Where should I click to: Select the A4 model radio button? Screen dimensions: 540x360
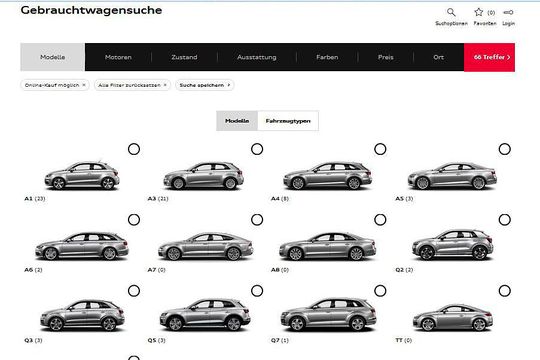click(380, 149)
